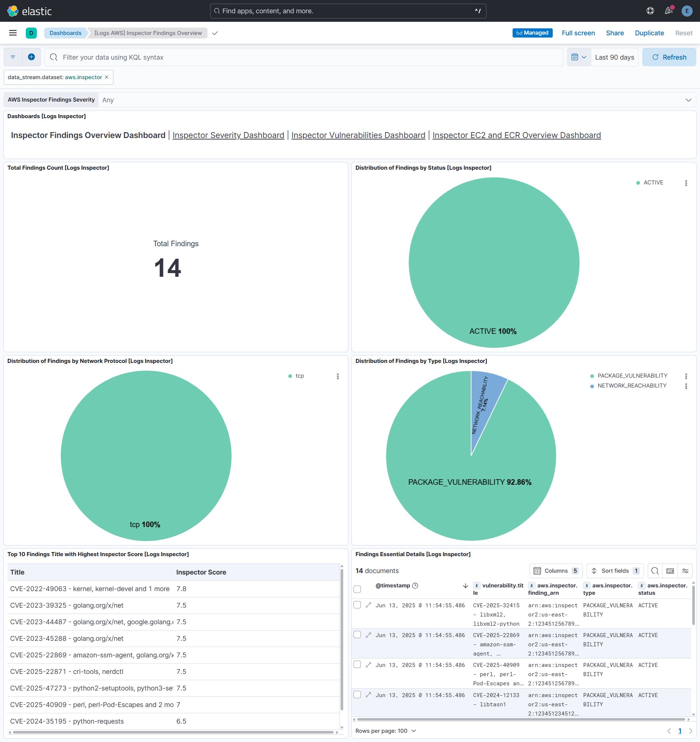Check the CVE-2025-32415 document row
The height and width of the screenshot is (742, 700).
pyautogui.click(x=357, y=605)
